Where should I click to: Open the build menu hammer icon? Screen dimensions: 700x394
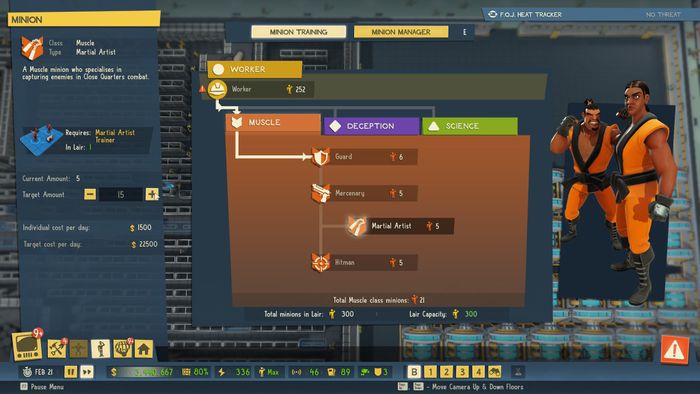point(57,348)
